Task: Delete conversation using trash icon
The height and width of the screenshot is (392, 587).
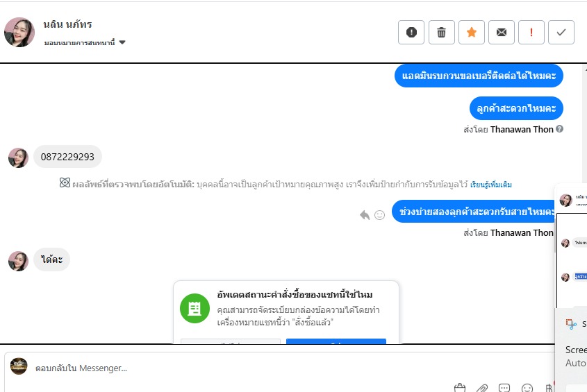Action: coord(441,33)
